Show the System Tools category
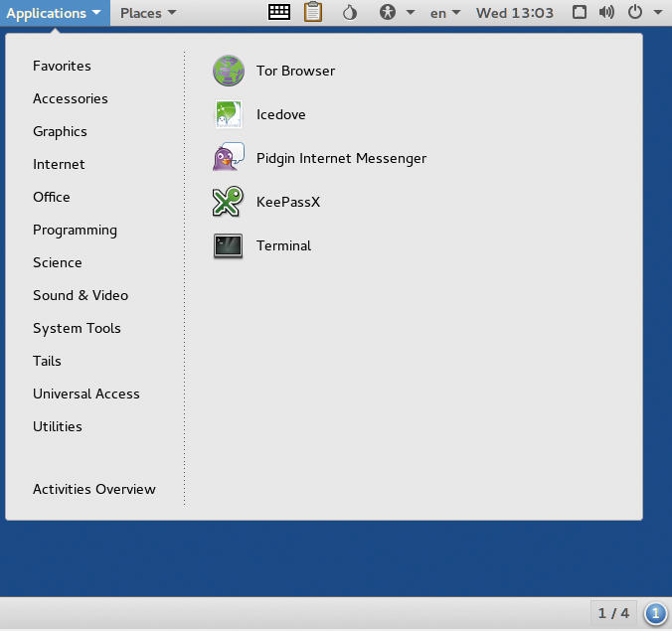Image resolution: width=672 pixels, height=631 pixels. click(x=77, y=329)
